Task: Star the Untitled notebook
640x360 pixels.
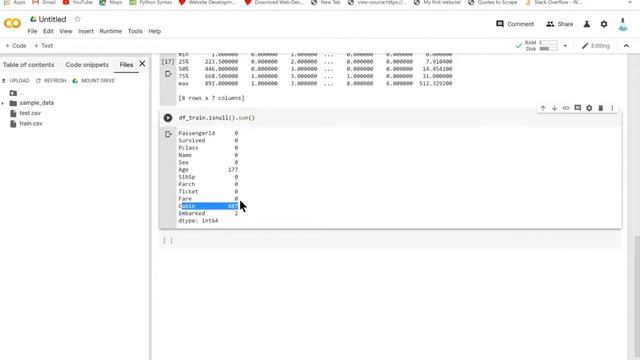Action: (x=78, y=19)
